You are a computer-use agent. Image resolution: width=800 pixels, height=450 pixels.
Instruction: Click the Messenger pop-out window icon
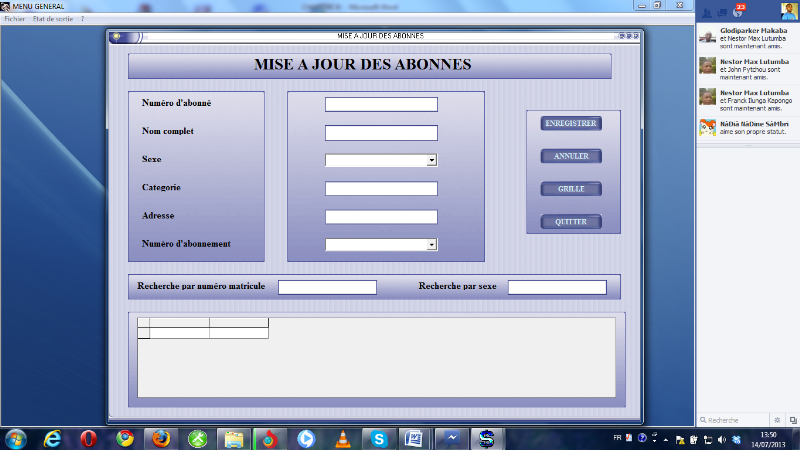793,420
